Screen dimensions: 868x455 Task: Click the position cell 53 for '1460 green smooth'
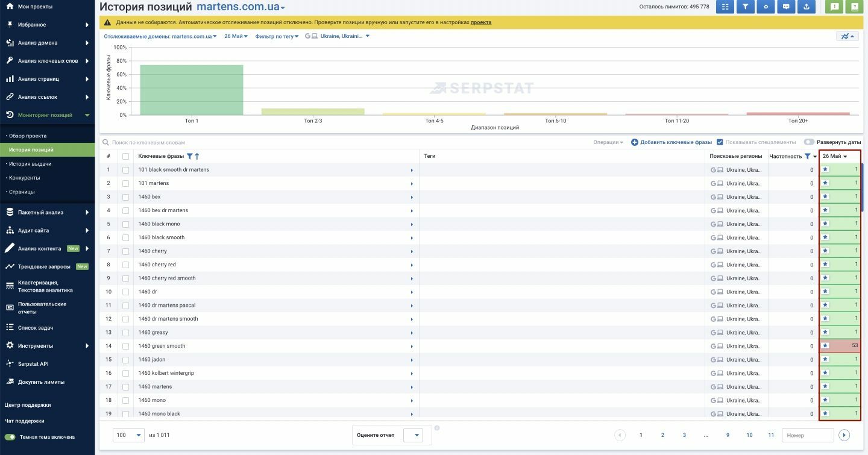click(x=840, y=346)
